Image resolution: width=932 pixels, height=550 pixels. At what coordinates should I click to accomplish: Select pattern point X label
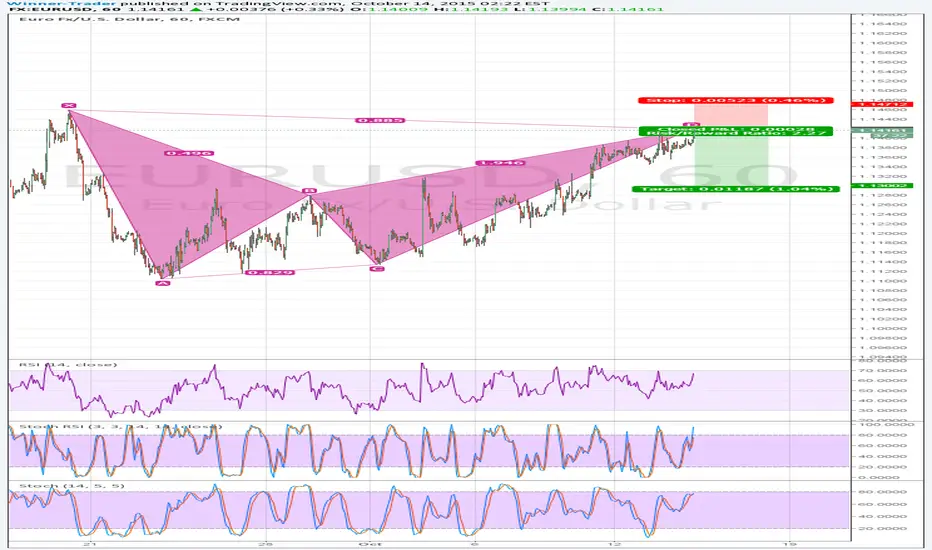click(x=68, y=105)
